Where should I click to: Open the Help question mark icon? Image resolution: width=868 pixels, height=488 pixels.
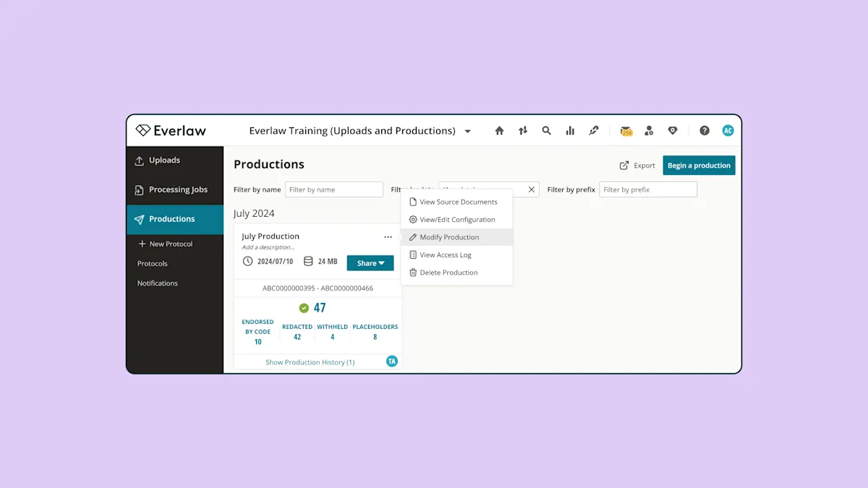tap(705, 131)
